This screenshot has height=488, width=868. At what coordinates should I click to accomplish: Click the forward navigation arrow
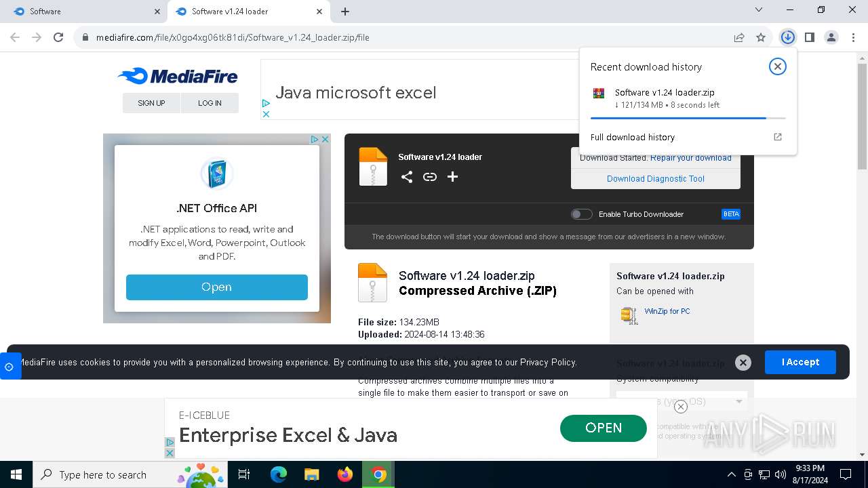click(37, 37)
